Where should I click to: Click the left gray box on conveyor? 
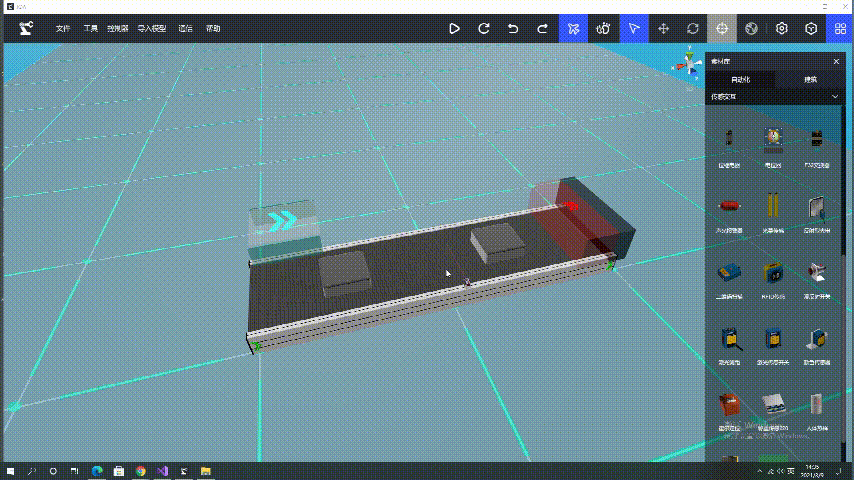pyautogui.click(x=344, y=272)
